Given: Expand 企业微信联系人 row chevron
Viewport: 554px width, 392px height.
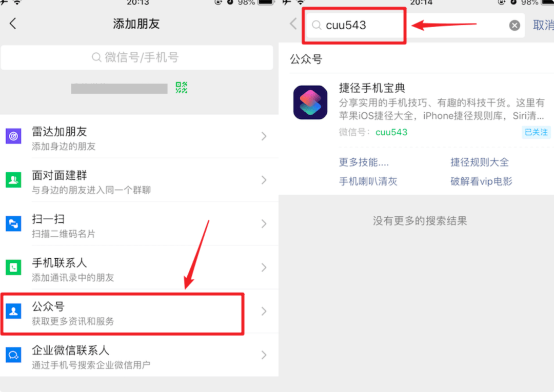Looking at the screenshot, I should (x=264, y=355).
